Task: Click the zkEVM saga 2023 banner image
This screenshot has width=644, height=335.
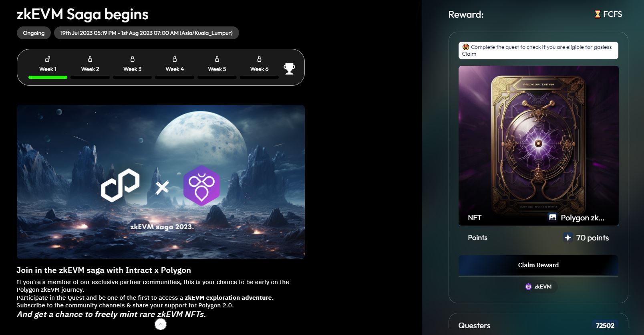Action: [x=161, y=182]
